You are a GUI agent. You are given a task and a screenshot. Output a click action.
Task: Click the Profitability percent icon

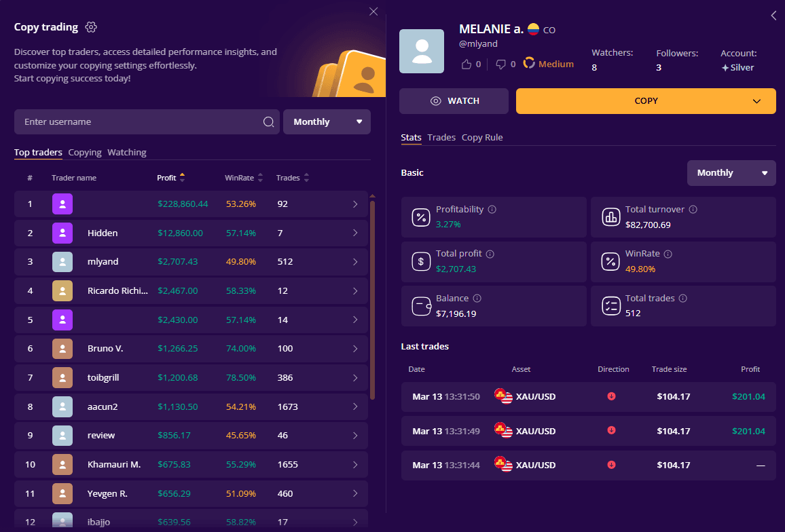point(421,217)
